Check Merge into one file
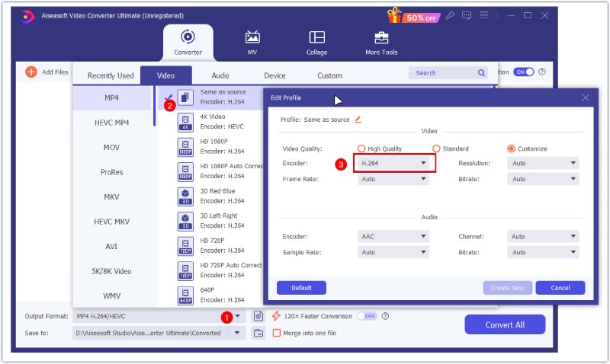 (x=277, y=333)
